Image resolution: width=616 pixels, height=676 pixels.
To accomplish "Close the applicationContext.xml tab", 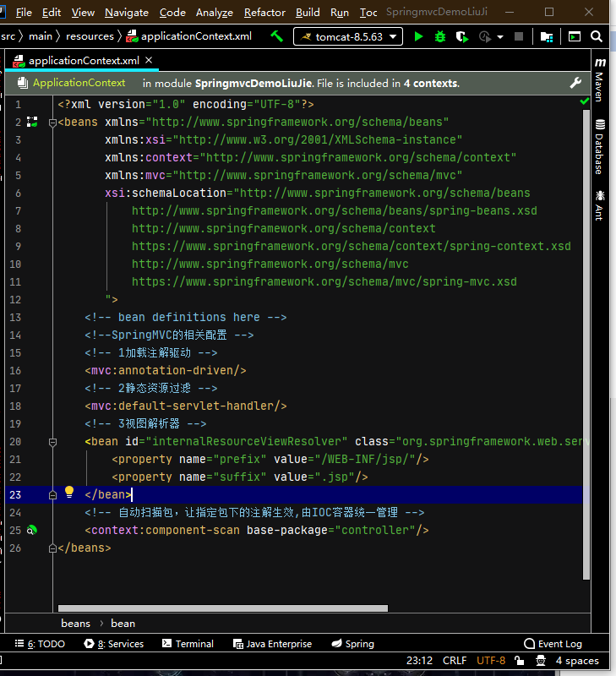I will click(149, 60).
